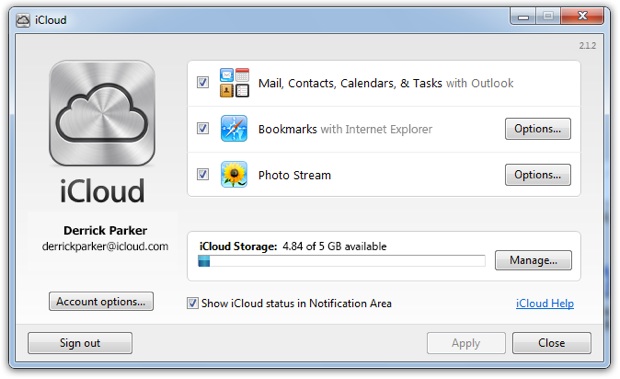Click the Close button at the bottom

(x=552, y=343)
